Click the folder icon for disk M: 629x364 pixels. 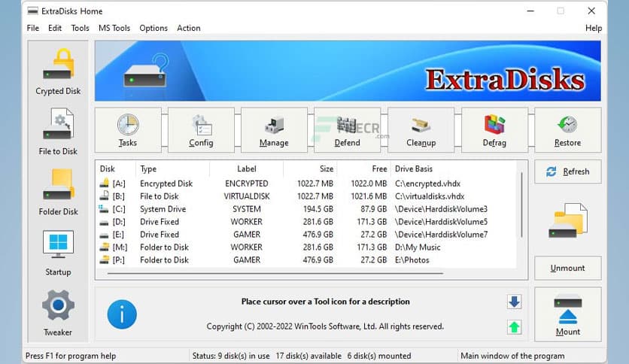tap(105, 247)
